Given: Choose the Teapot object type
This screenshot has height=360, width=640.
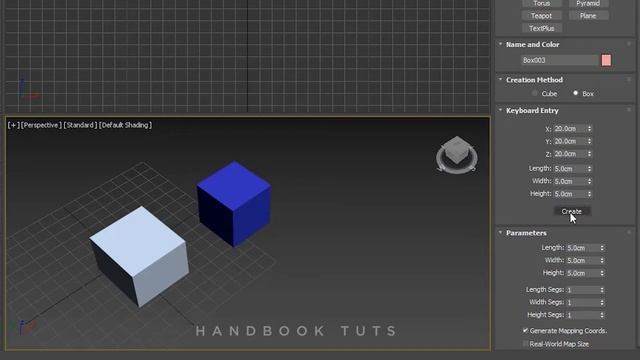Looking at the screenshot, I should tap(542, 16).
